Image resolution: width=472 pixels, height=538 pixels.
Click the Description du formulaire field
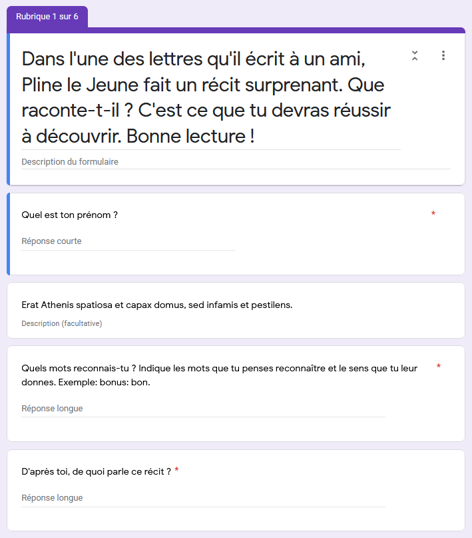pos(236,162)
